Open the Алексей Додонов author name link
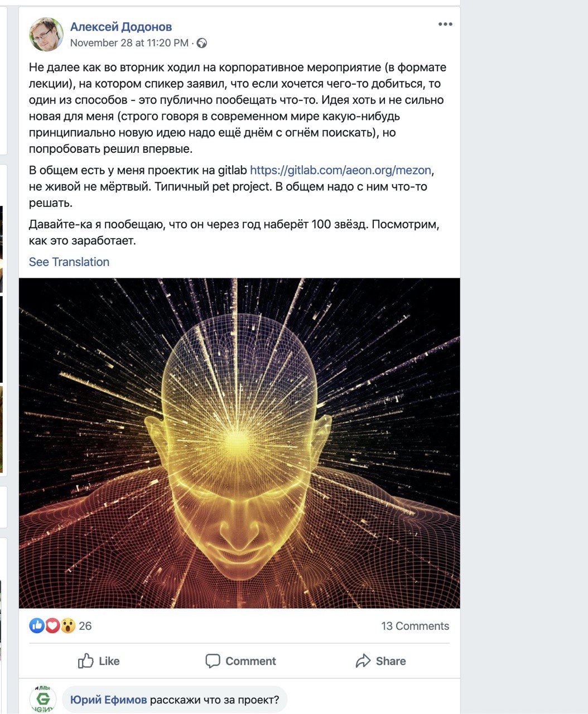The height and width of the screenshot is (714, 588). tap(121, 27)
